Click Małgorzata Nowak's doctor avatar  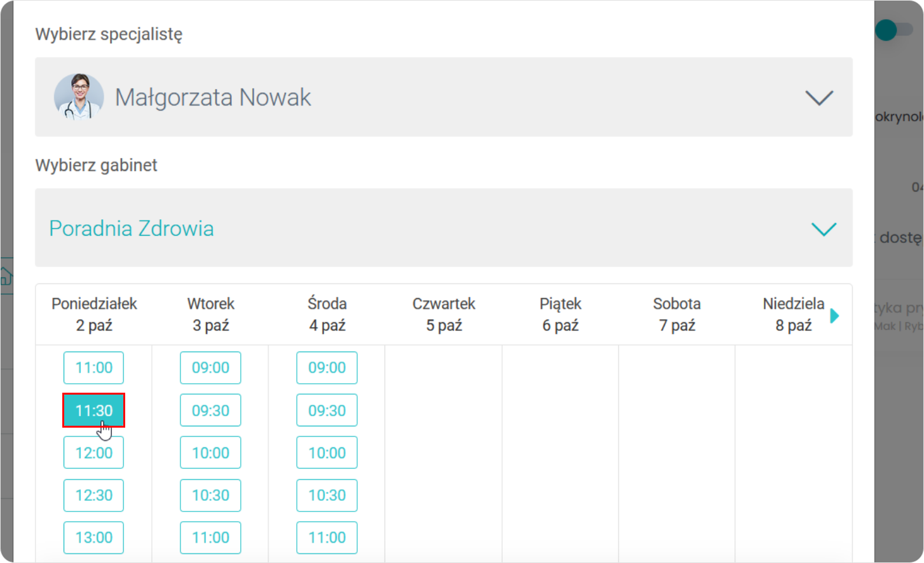tap(79, 97)
